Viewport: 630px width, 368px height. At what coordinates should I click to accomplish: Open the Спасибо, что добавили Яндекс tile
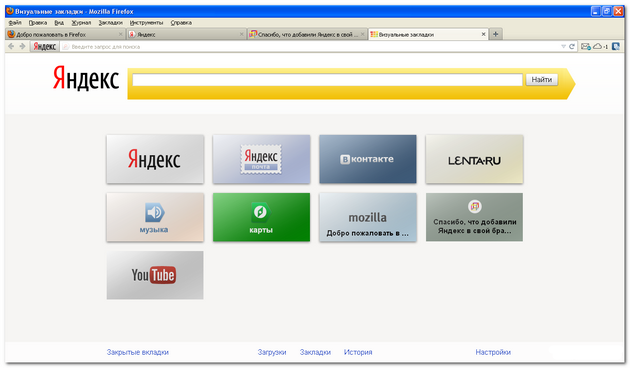click(474, 217)
